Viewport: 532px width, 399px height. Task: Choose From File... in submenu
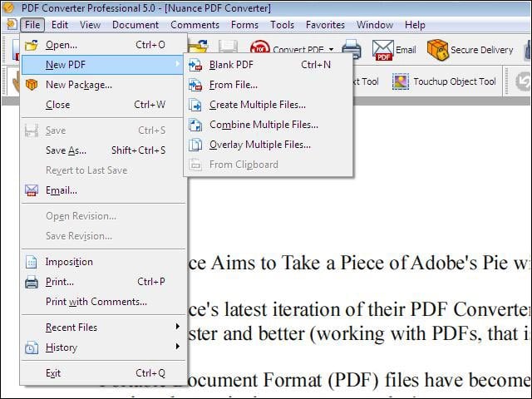pyautogui.click(x=268, y=85)
